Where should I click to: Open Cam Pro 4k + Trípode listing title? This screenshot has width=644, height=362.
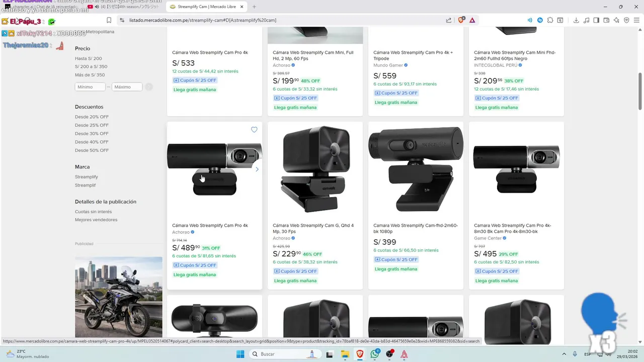[x=413, y=55]
